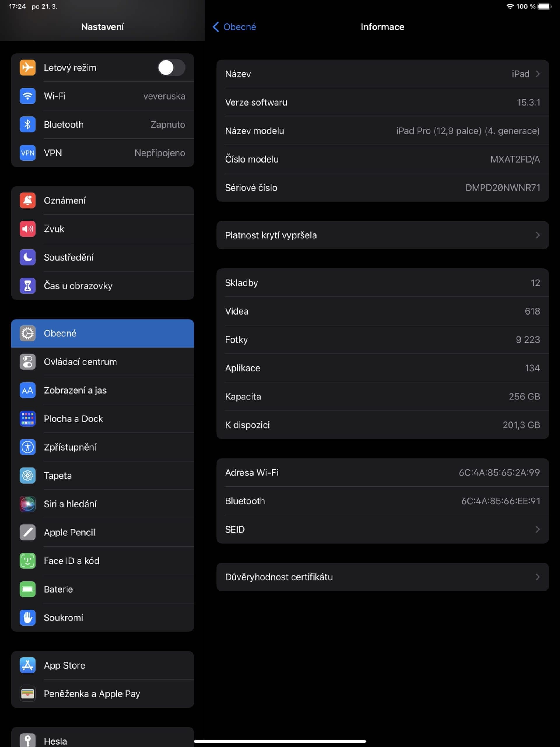Viewport: 560px width, 747px height.
Task: Tap the Zvuk speaker icon
Action: click(27, 229)
